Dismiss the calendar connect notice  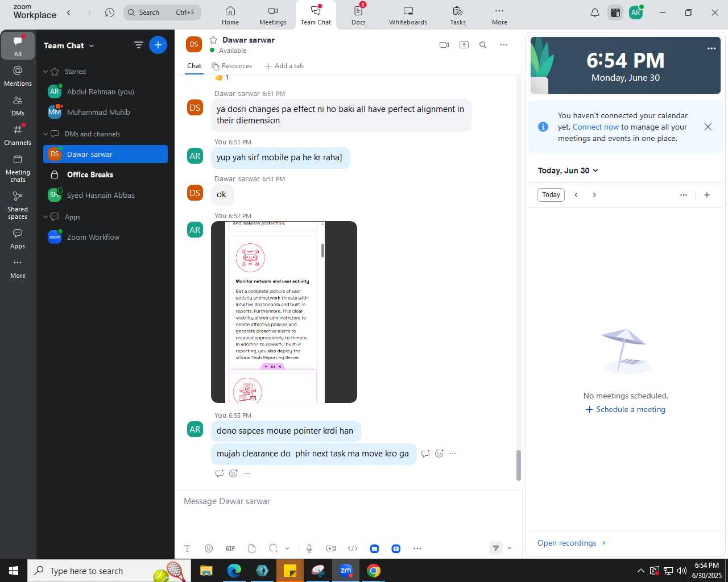708,127
